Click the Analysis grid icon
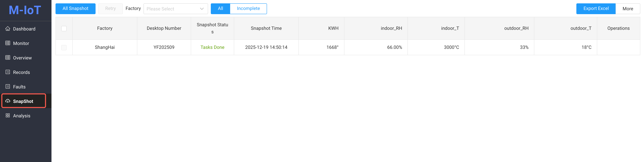The height and width of the screenshot is (162, 644). click(x=8, y=115)
